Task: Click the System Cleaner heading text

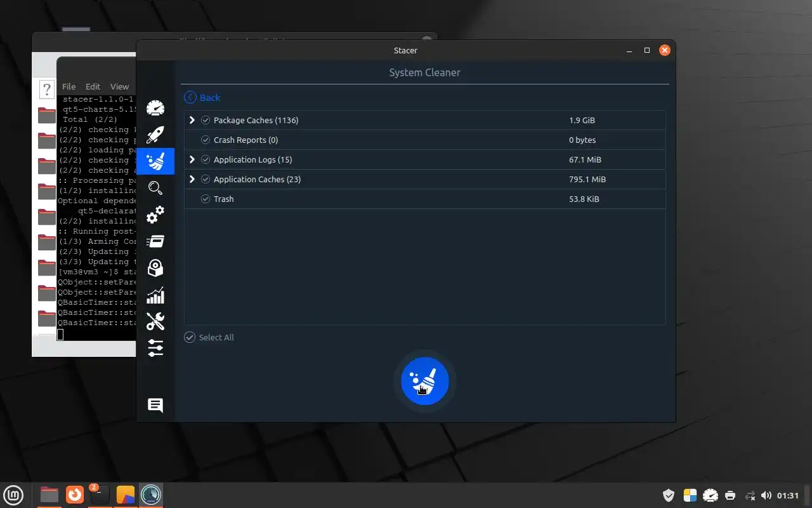Action: 424,72
